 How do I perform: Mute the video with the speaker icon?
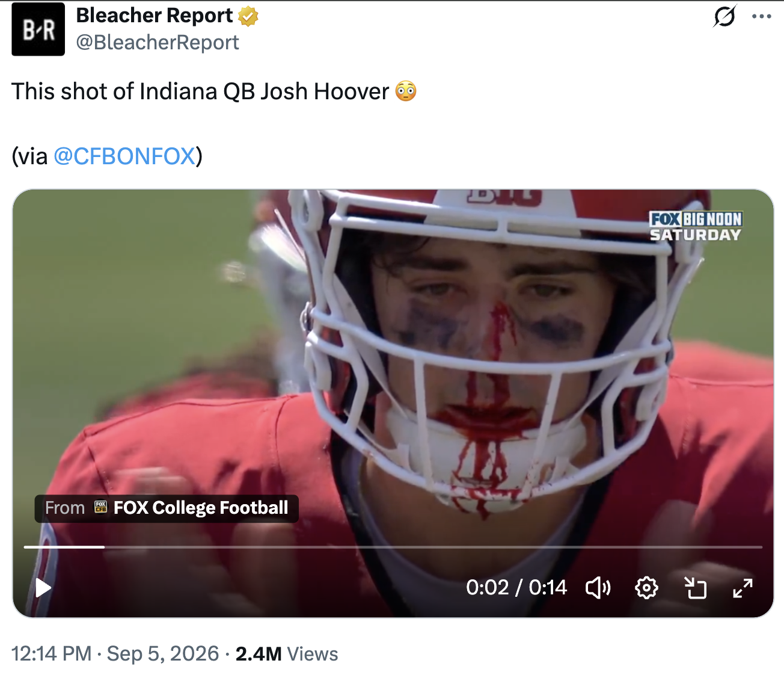[598, 587]
